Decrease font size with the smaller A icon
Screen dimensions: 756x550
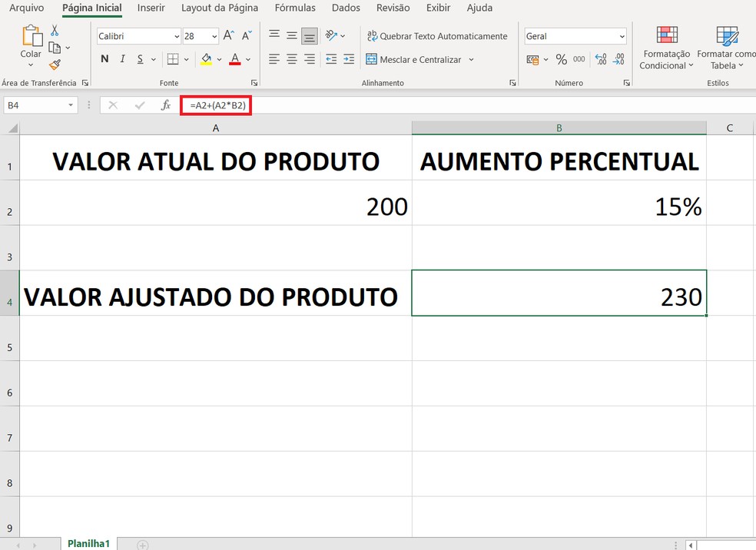(x=247, y=35)
